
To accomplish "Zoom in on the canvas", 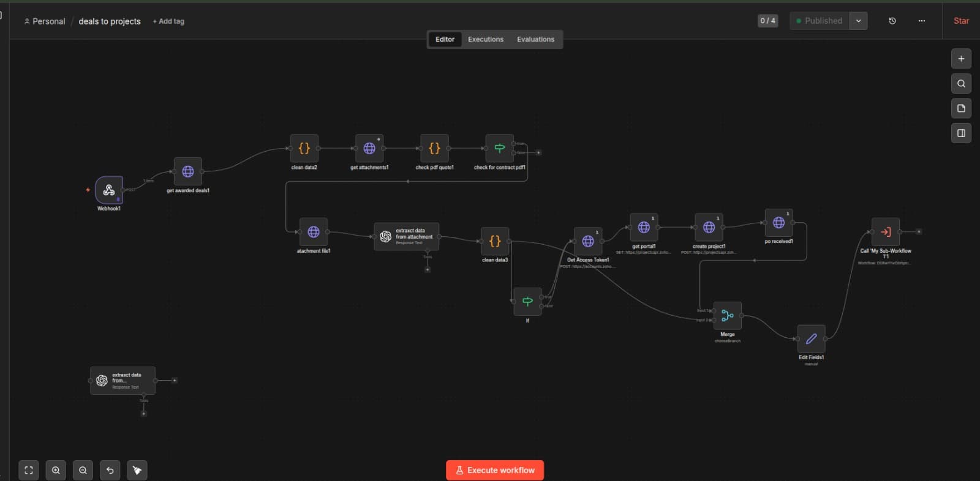I will tap(56, 470).
